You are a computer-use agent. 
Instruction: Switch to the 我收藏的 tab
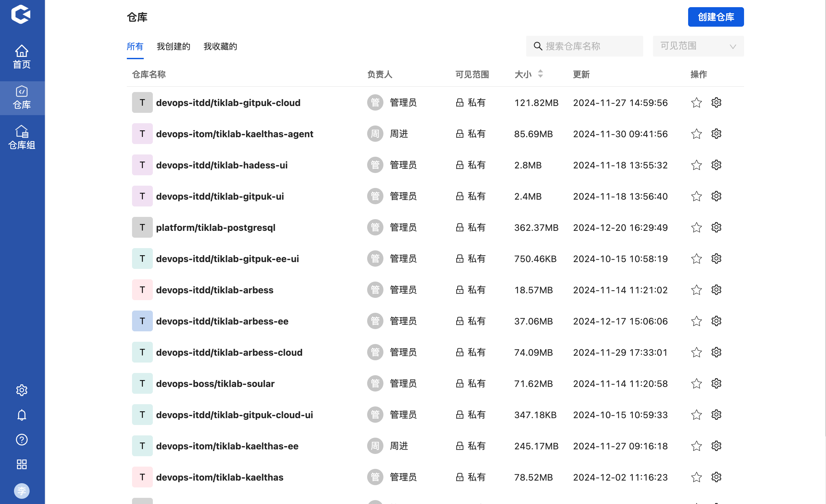pos(220,46)
